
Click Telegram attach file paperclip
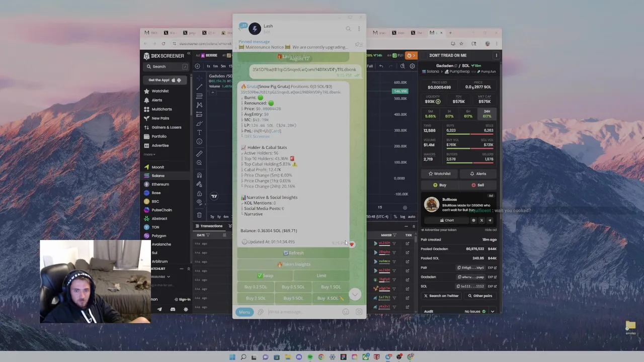tap(261, 312)
